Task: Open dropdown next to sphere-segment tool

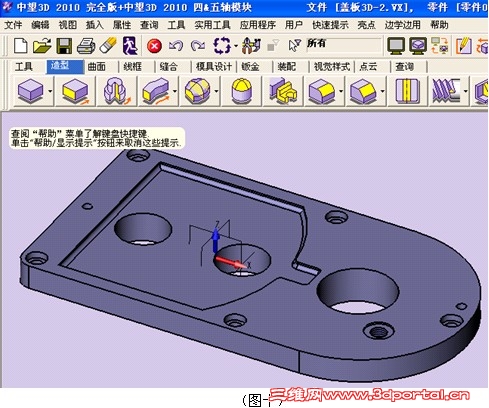Action: pos(216,91)
